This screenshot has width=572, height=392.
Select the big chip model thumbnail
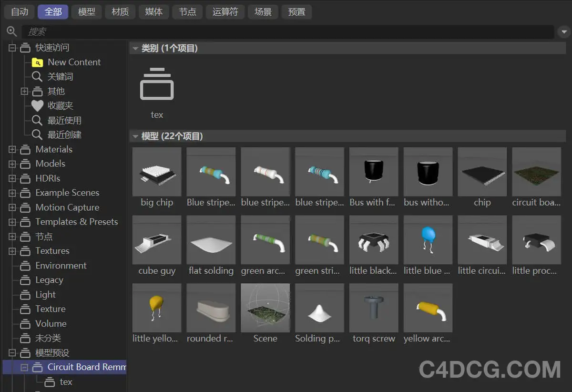157,172
